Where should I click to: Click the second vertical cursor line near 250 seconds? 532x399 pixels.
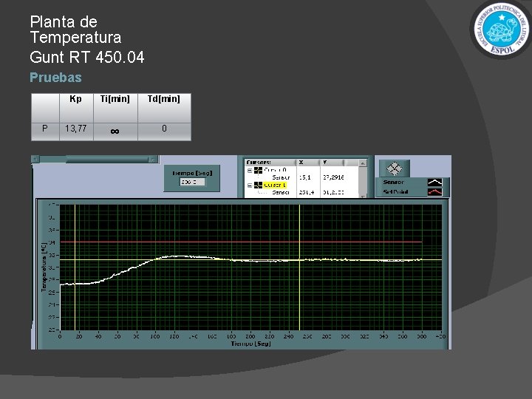click(x=299, y=267)
